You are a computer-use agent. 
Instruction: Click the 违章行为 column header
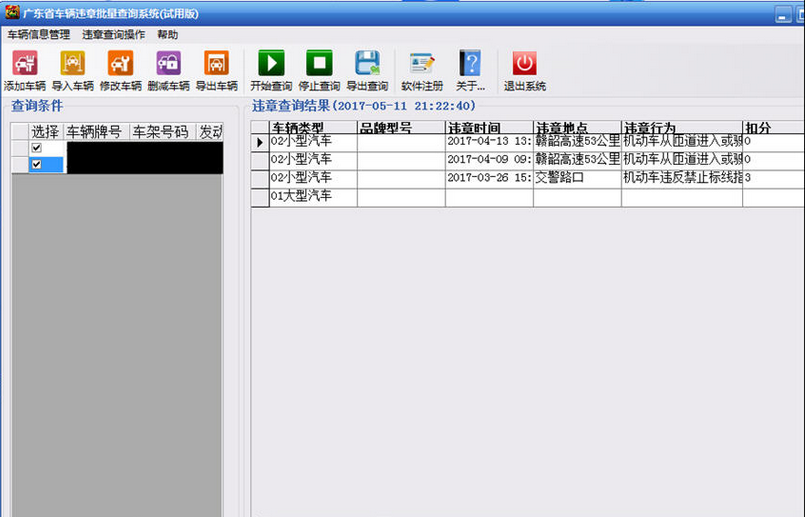[682, 127]
